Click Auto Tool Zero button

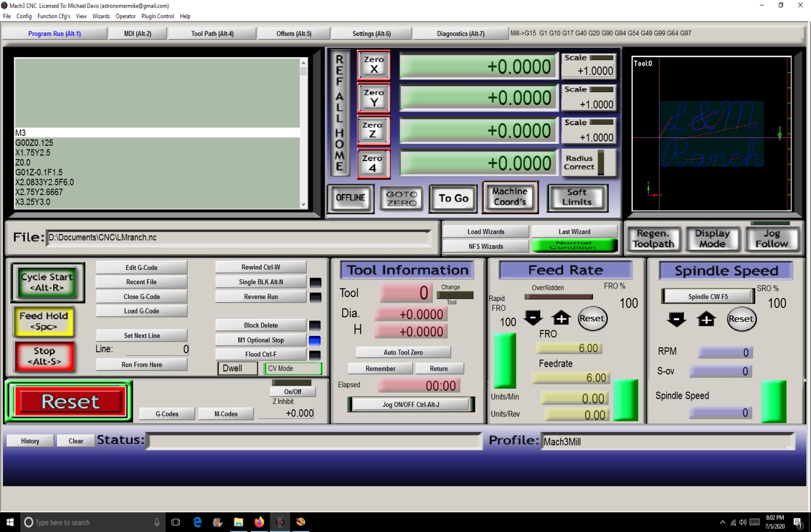[403, 352]
